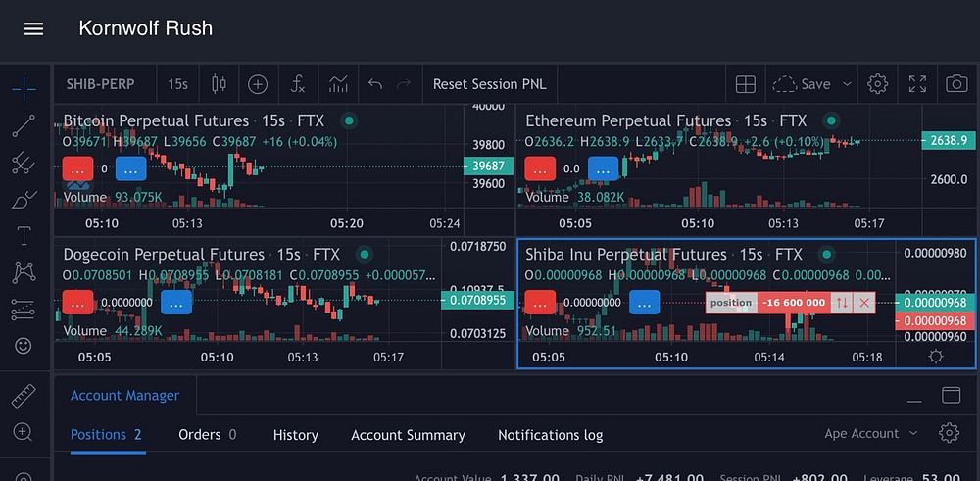Click the Ethereum Perpetual Futures title
Image resolution: width=980 pixels, height=481 pixels.
(628, 120)
